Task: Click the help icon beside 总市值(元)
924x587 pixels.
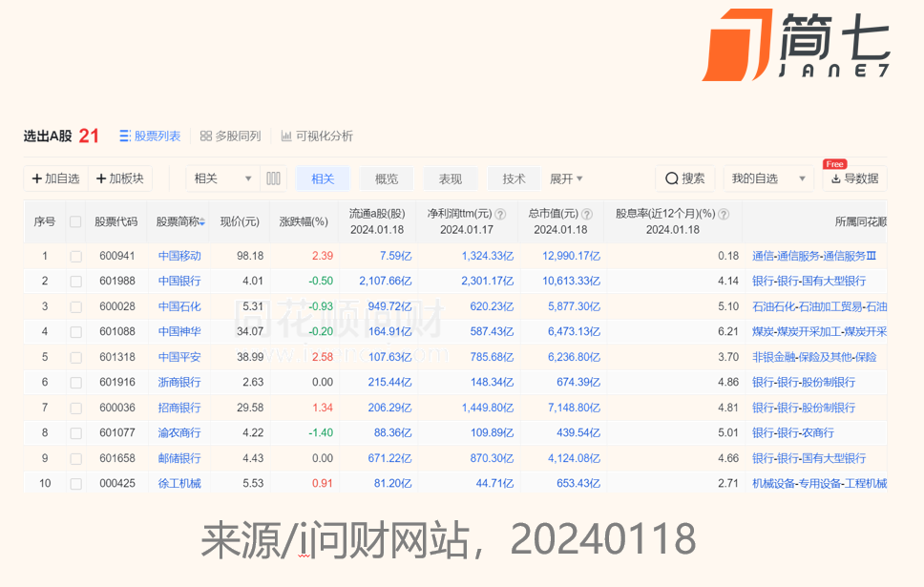Action: point(587,214)
